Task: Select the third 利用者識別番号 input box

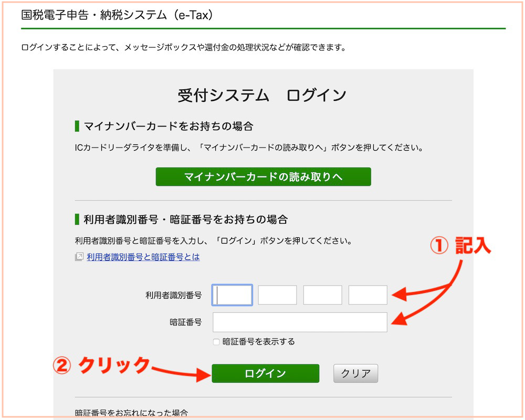Action: (322, 295)
